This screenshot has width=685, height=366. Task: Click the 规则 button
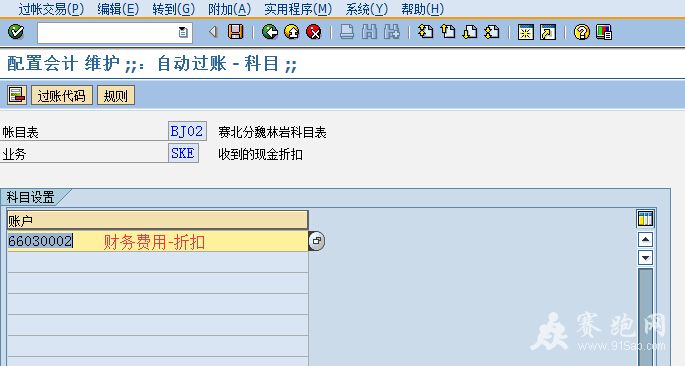[x=115, y=95]
